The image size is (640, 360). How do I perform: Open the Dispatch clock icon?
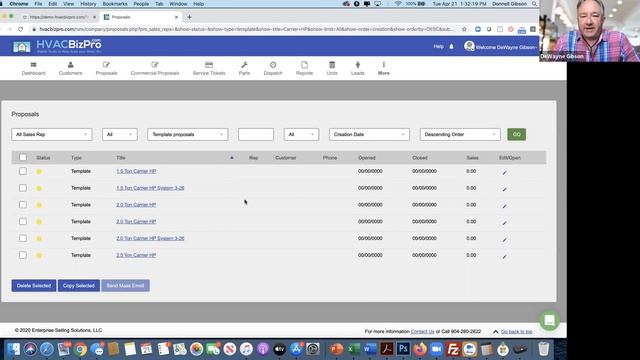tap(273, 65)
